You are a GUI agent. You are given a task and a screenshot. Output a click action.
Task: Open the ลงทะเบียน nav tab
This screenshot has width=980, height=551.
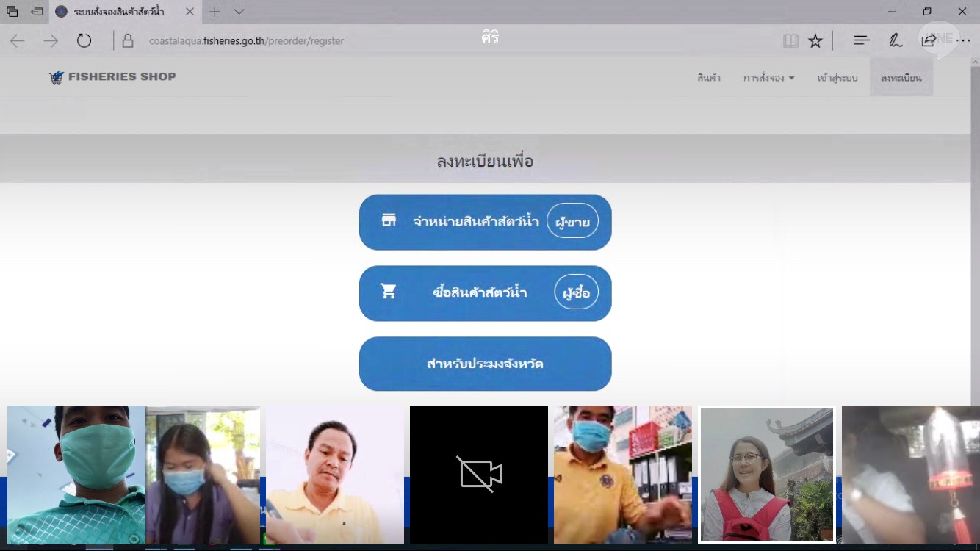901,78
